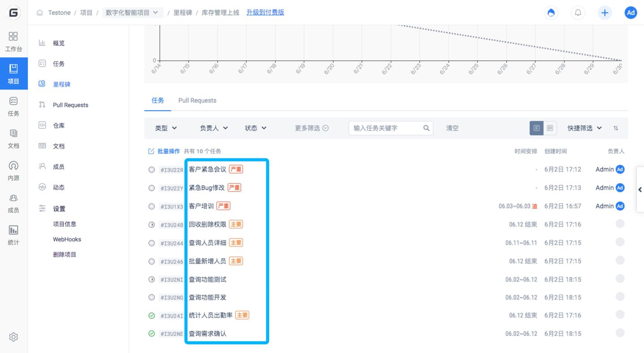
Task: Open the 状态 filter dropdown
Action: (x=256, y=128)
